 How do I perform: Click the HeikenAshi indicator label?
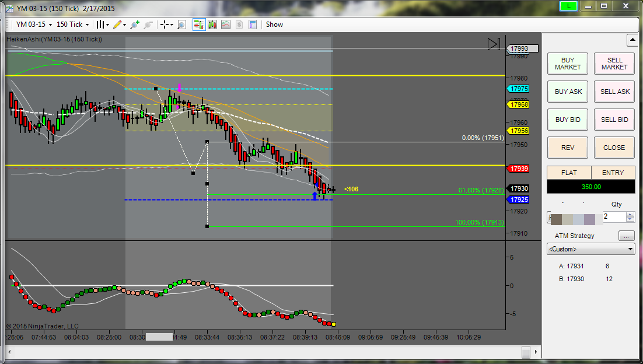click(54, 39)
